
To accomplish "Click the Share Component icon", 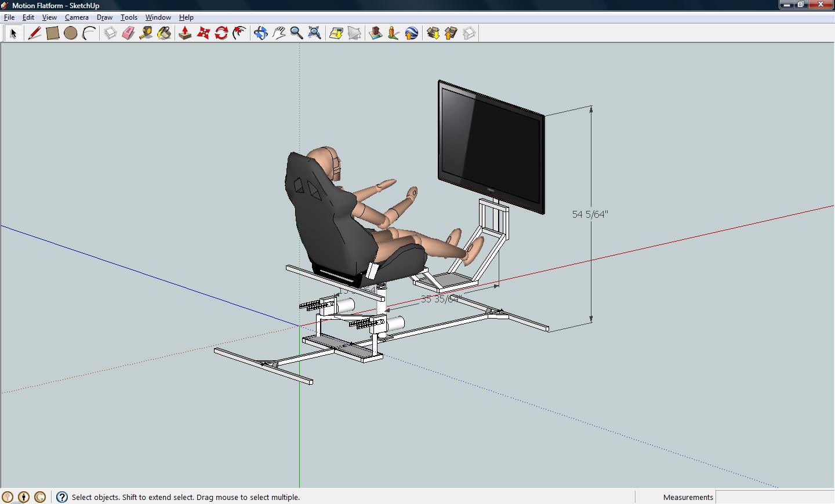I will click(469, 33).
